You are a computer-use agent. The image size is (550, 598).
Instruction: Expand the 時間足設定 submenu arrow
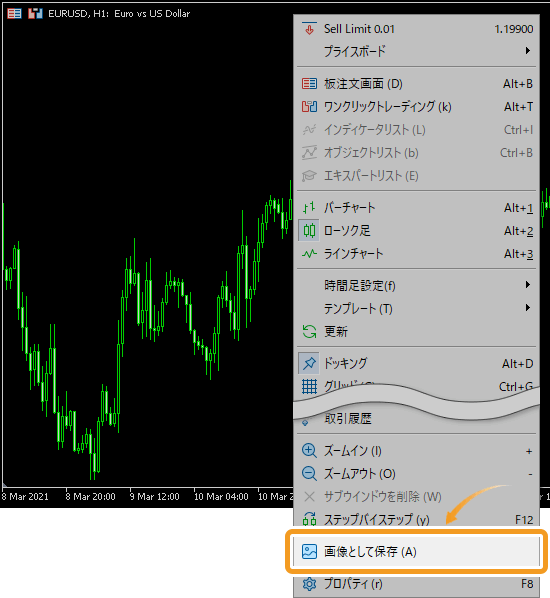(x=528, y=285)
